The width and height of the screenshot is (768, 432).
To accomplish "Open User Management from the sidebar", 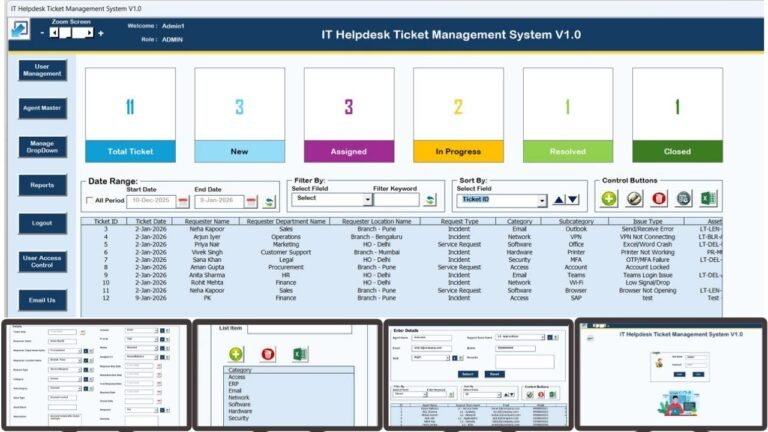I will point(42,70).
